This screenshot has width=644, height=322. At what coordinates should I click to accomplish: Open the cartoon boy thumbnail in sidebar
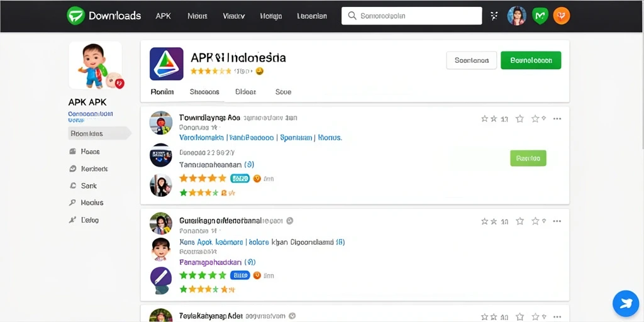(96, 65)
